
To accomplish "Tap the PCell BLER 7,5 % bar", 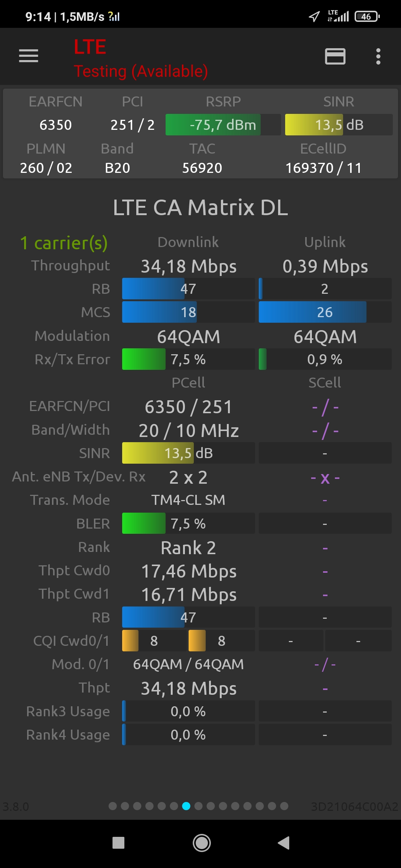I will (188, 523).
